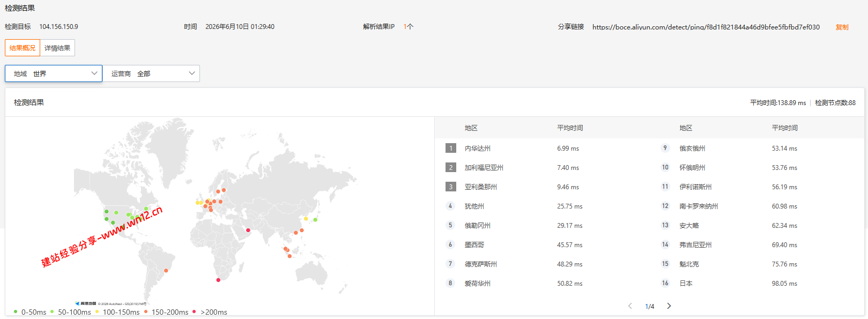Select 魁北克 region text
Image resolution: width=868 pixels, height=319 pixels.
pos(689,264)
